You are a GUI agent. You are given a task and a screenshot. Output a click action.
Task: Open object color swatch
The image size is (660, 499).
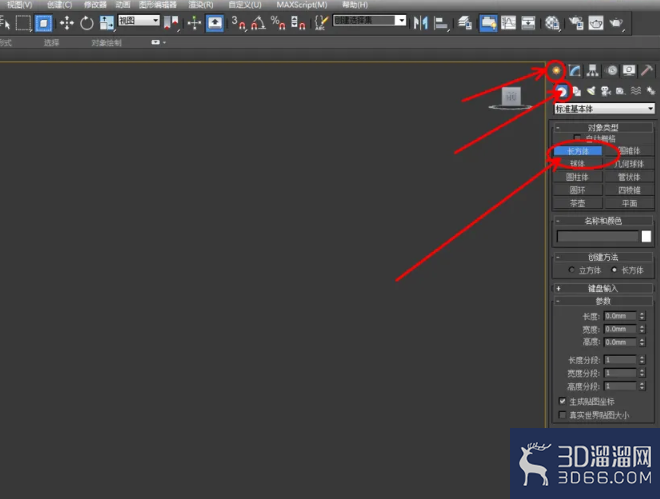point(646,236)
